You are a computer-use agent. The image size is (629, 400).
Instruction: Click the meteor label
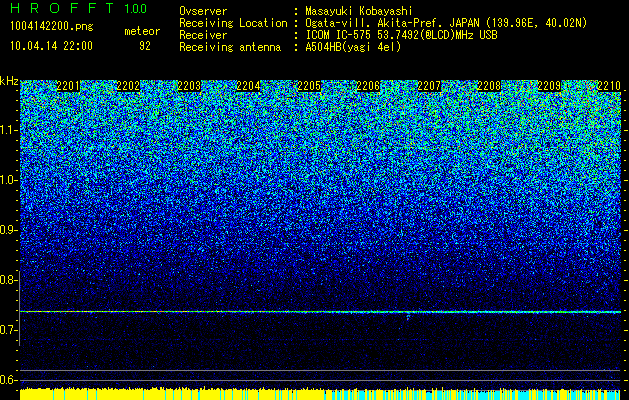pyautogui.click(x=142, y=31)
